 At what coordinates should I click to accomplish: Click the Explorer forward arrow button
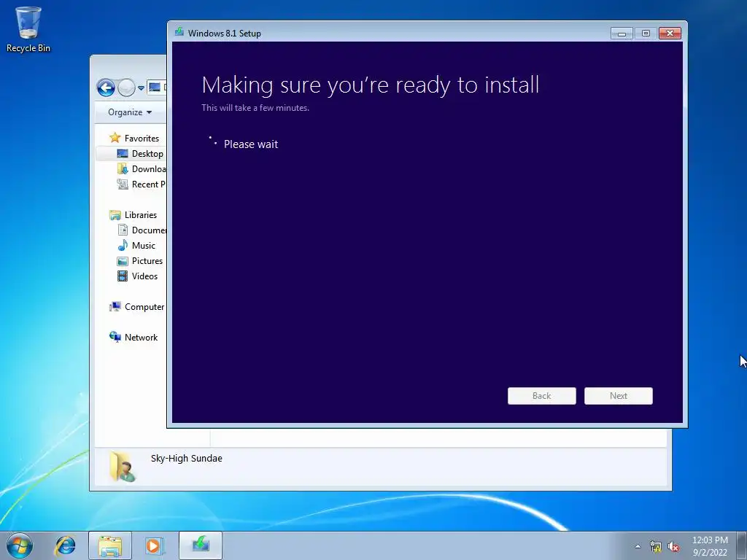click(x=126, y=87)
